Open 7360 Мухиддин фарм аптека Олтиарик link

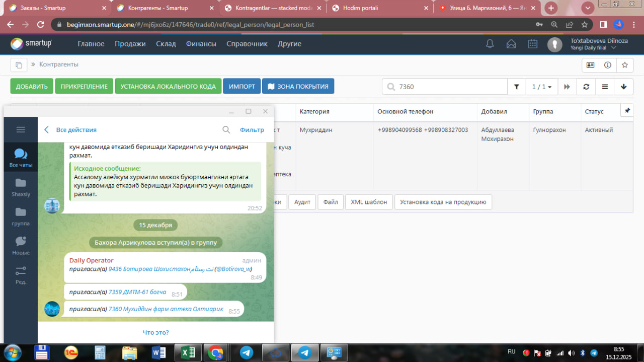point(166,309)
